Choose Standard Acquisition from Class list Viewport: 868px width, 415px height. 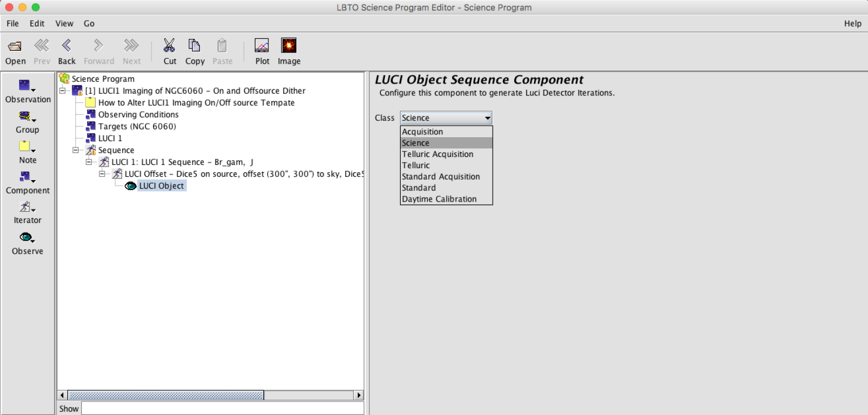click(x=446, y=177)
